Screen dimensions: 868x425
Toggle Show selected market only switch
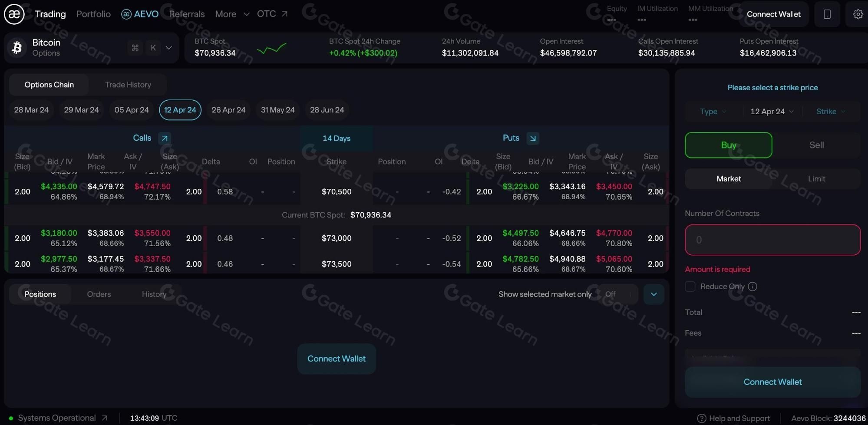tap(617, 294)
